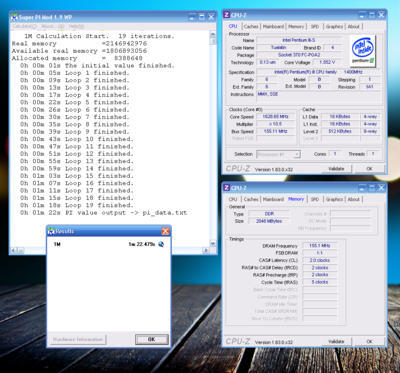Click the Hardware Information button
Screen dimensions: 400x373
coord(78,339)
